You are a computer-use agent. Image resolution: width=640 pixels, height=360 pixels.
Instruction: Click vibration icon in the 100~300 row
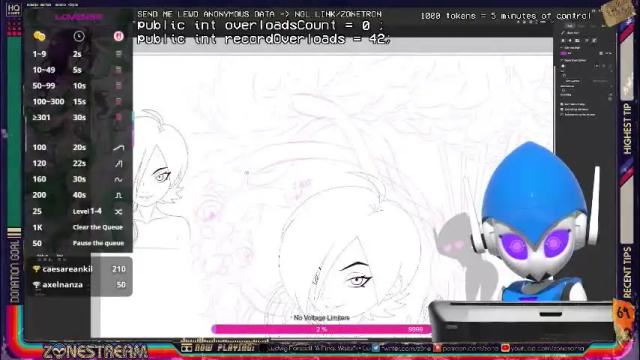[118, 101]
